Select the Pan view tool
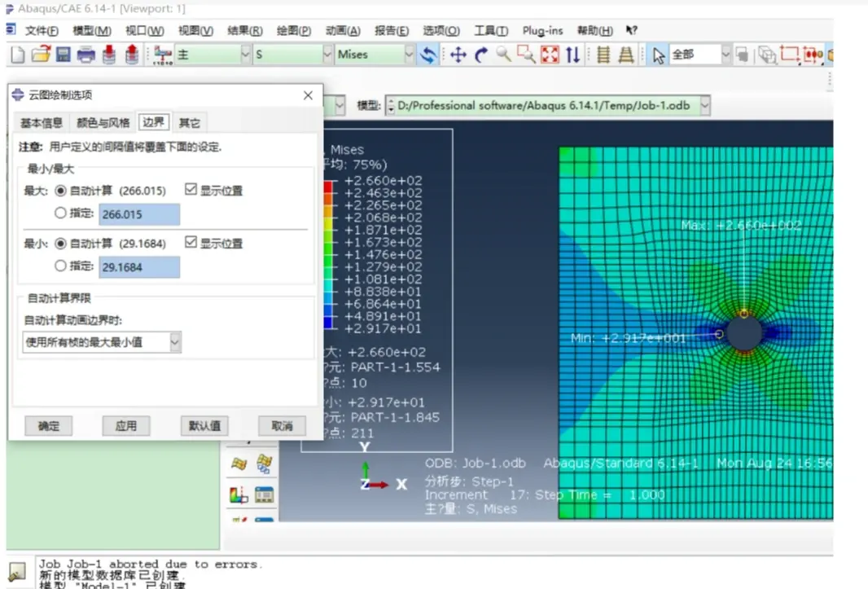Screen dimensions: 868x589 458,55
